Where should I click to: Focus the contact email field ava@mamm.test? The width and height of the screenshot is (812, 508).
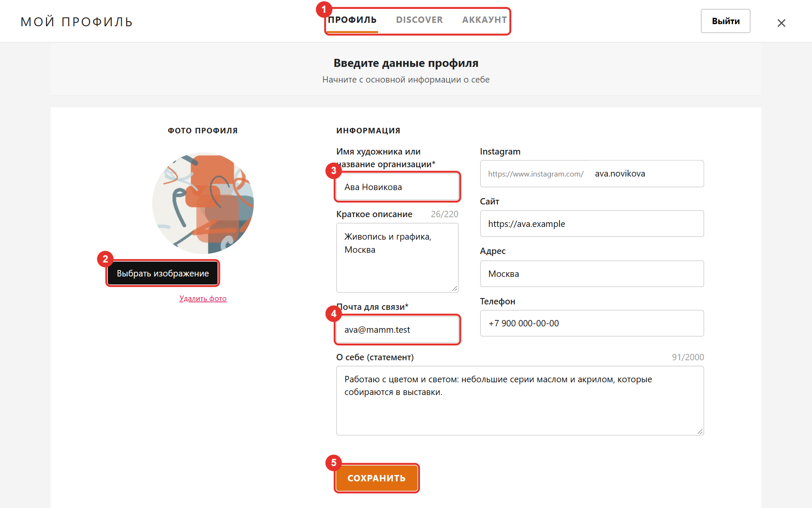[398, 329]
